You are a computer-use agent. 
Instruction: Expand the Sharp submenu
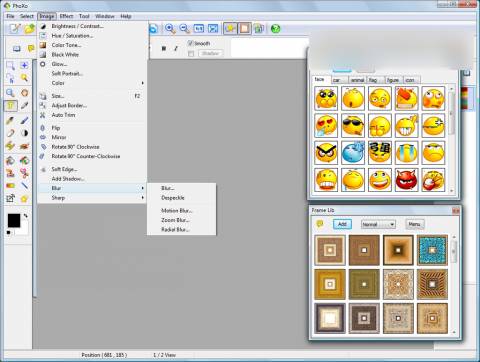92,198
